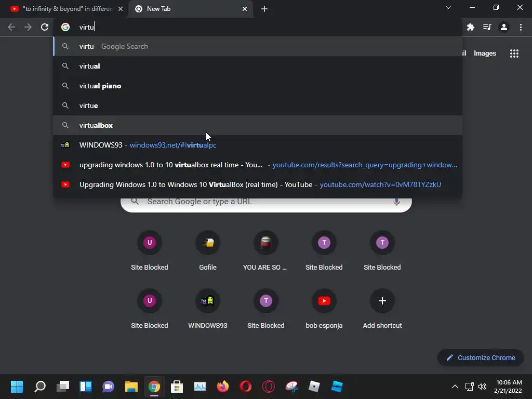
Task: Open the tab search dropdown chevron
Action: (448, 7)
